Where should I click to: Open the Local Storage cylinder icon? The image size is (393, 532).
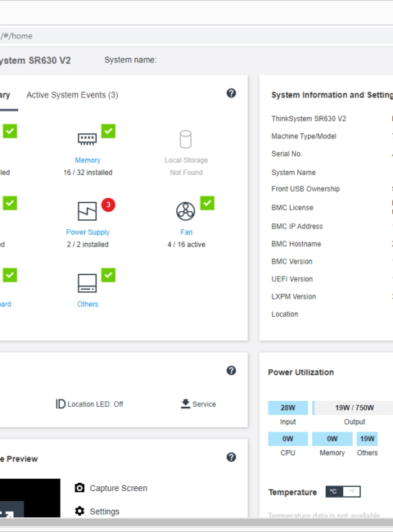point(186,139)
